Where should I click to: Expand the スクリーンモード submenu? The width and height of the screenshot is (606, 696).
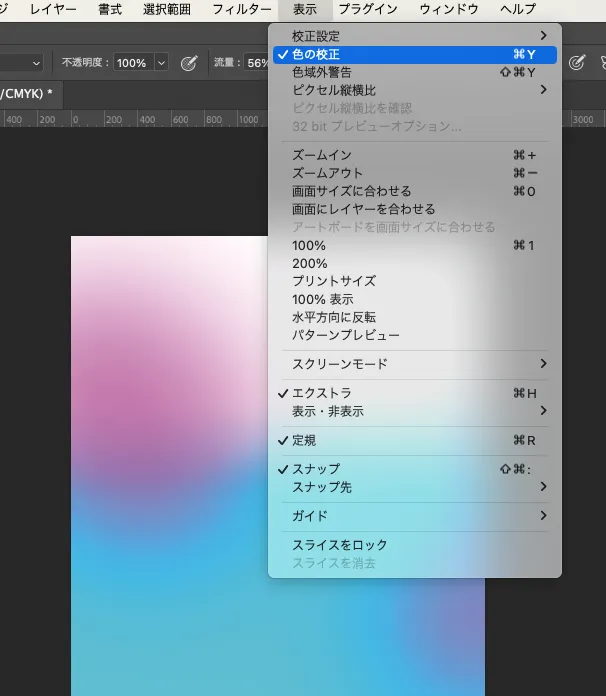(415, 364)
